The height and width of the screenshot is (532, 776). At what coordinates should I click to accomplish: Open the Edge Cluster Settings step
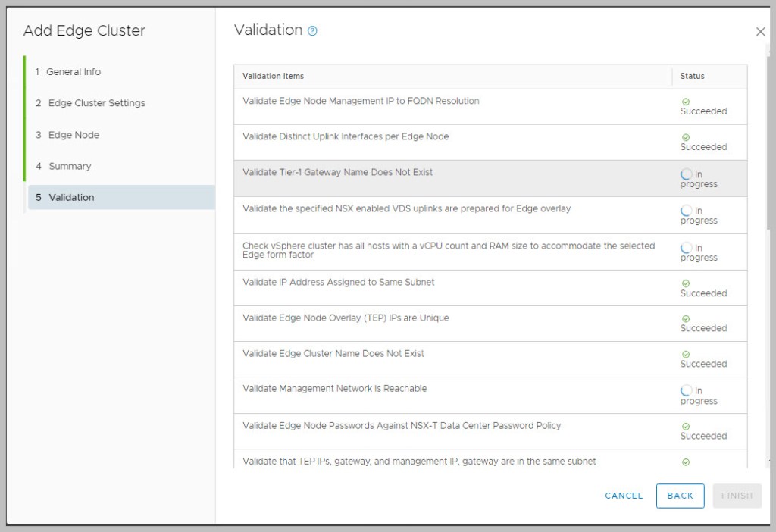pos(96,103)
